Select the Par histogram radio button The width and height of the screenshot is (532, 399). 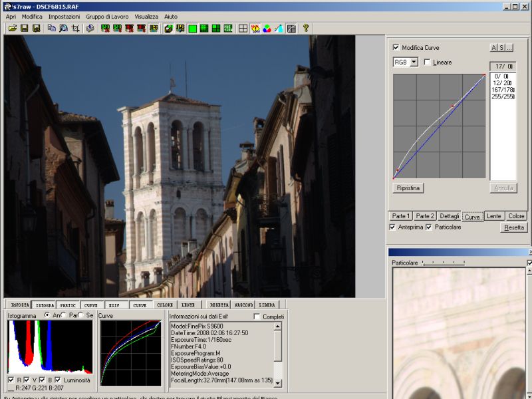[x=63, y=315]
